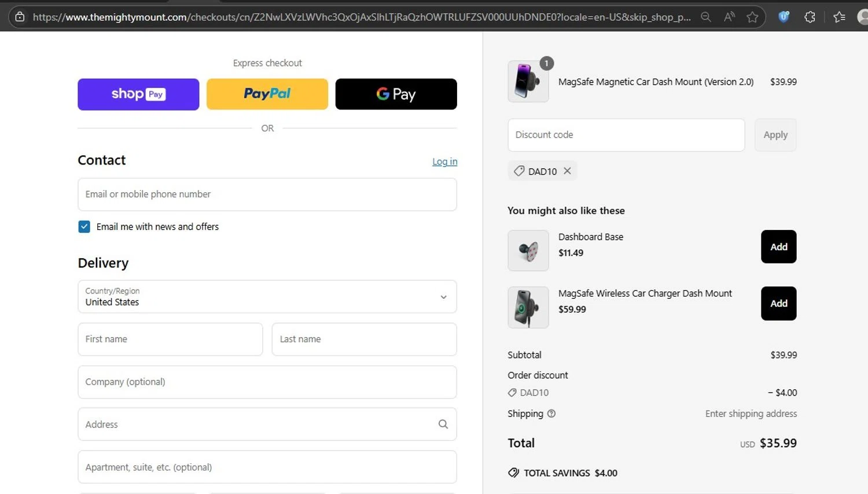Click the total savings tag icon
Screen dimensions: 868x494
[513, 473]
